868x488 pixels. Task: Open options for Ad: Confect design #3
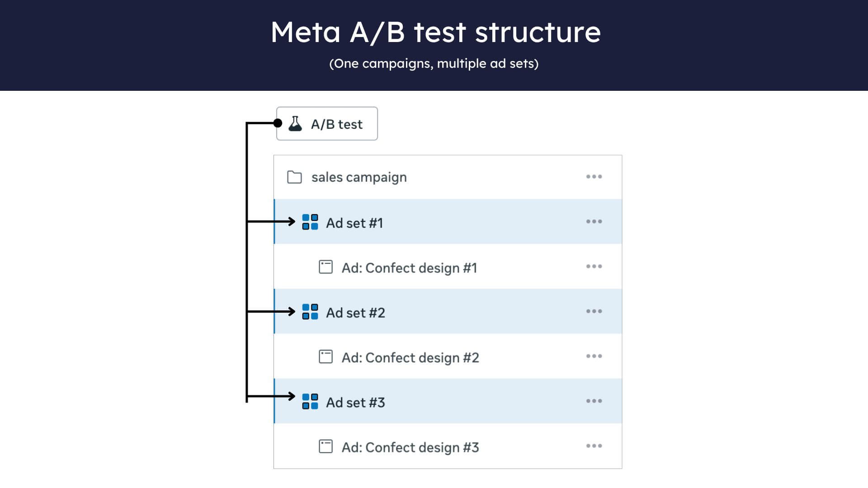[594, 446]
